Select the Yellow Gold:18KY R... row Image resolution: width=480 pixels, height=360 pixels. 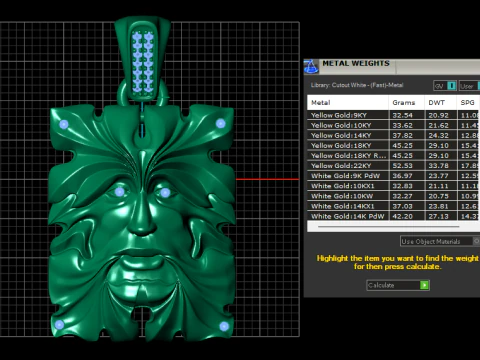393,156
